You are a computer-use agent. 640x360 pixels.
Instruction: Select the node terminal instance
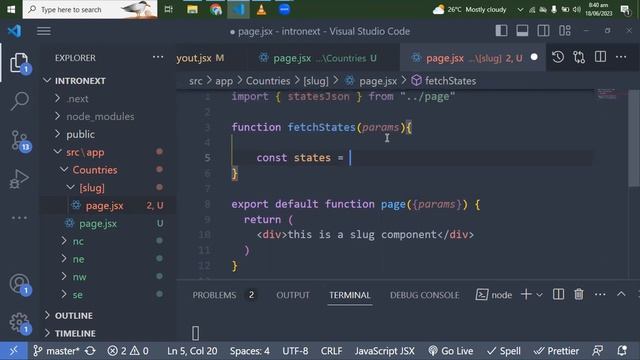pyautogui.click(x=493, y=295)
